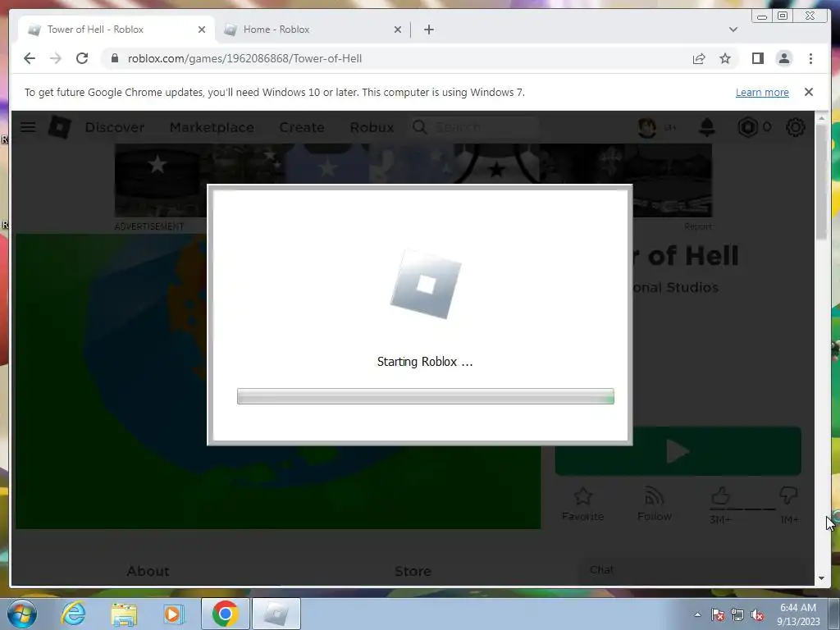Favorite the game with star icon
The height and width of the screenshot is (630, 840).
click(x=583, y=504)
